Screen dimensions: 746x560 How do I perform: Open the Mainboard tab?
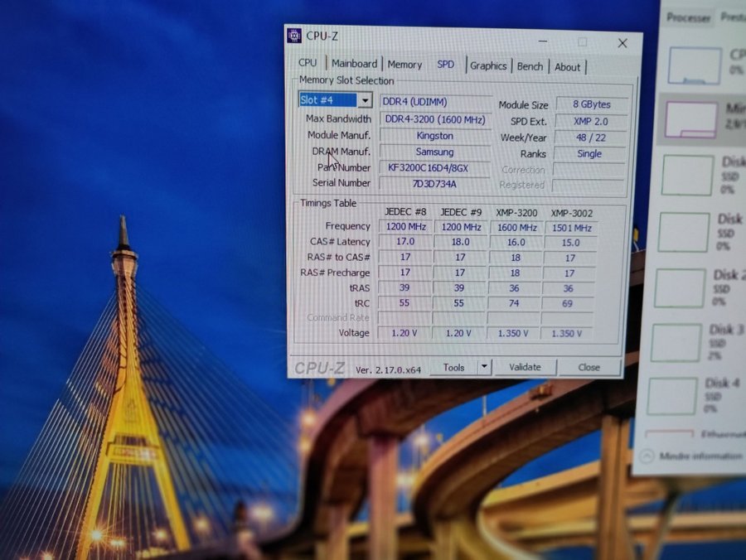pyautogui.click(x=354, y=64)
